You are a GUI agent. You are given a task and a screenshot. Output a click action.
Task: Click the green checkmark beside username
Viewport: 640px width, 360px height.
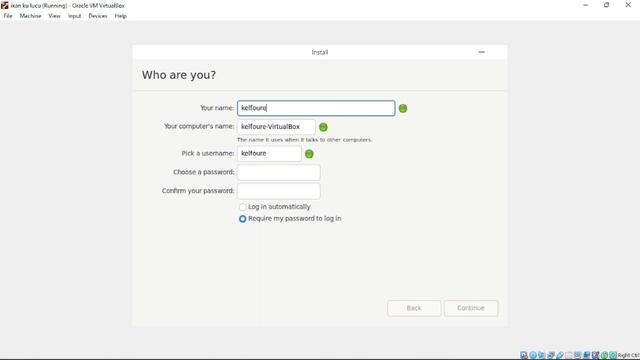[309, 154]
